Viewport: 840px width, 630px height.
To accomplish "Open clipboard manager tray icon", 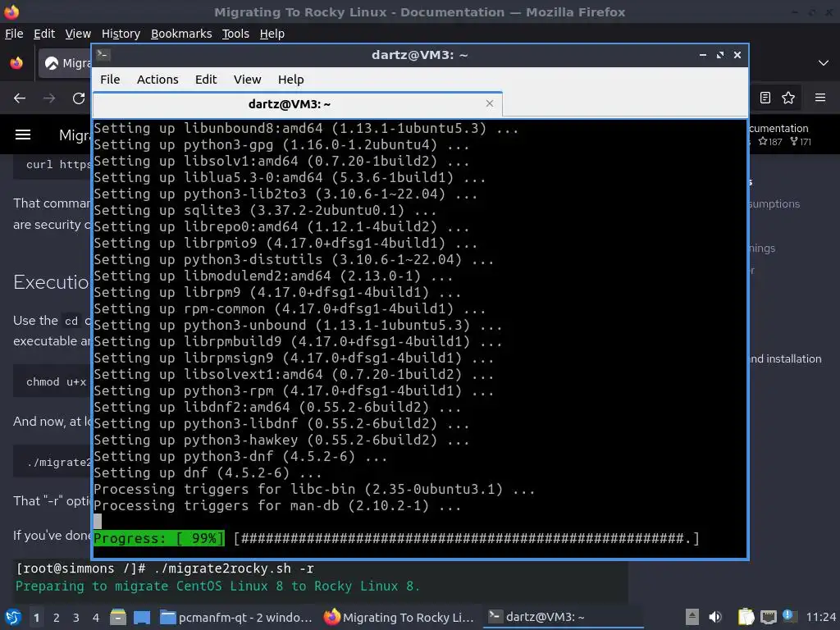I will pyautogui.click(x=746, y=617).
